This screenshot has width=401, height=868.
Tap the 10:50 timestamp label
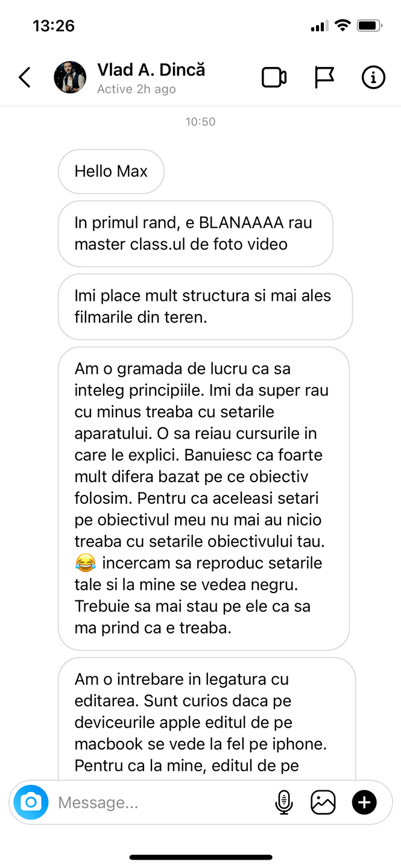coord(200,122)
